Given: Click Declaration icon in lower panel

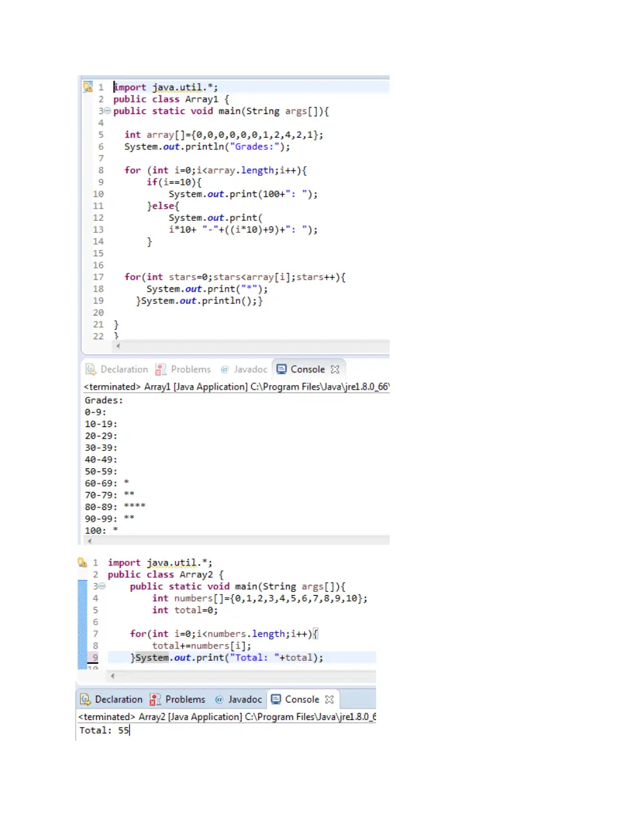Looking at the screenshot, I should pos(85,699).
